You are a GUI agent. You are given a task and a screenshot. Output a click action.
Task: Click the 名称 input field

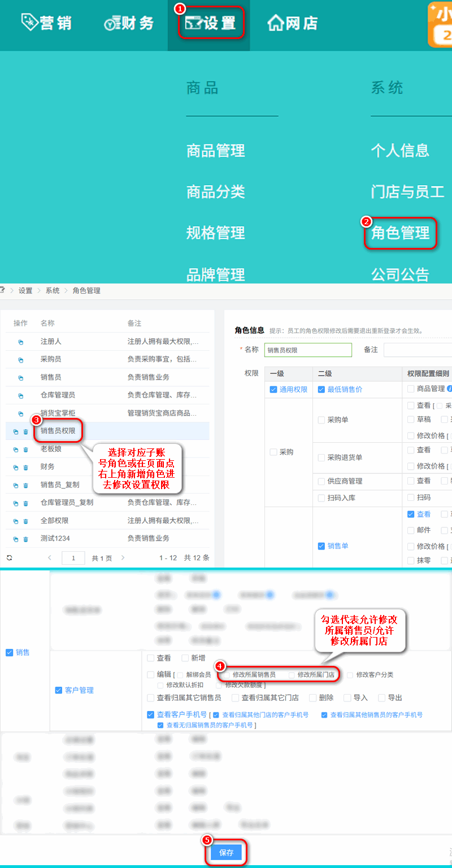308,350
